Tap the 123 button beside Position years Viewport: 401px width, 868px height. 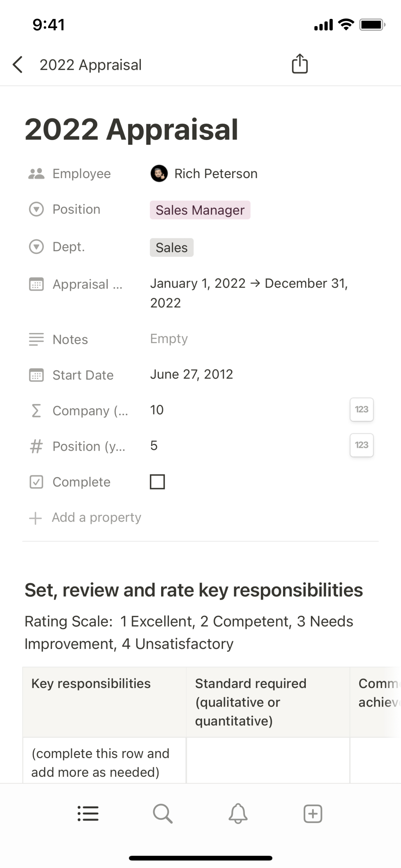pyautogui.click(x=361, y=445)
